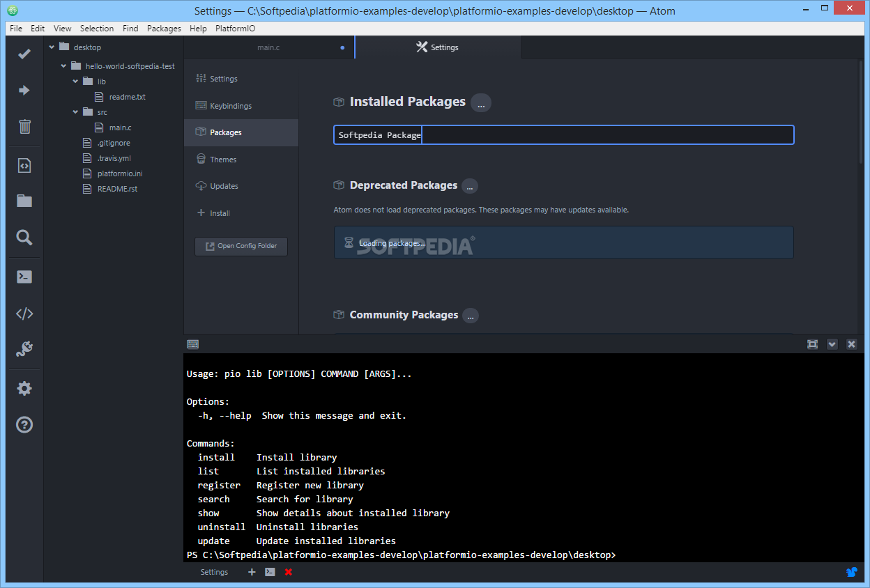This screenshot has height=588, width=870.
Task: Click the Upload arrow icon in left toolbar
Action: [24, 90]
